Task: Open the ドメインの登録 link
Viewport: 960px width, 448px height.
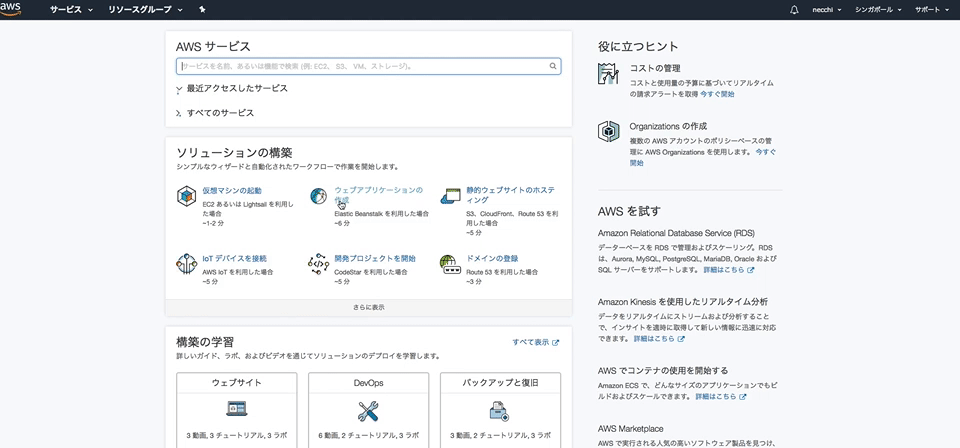Action: [x=492, y=259]
